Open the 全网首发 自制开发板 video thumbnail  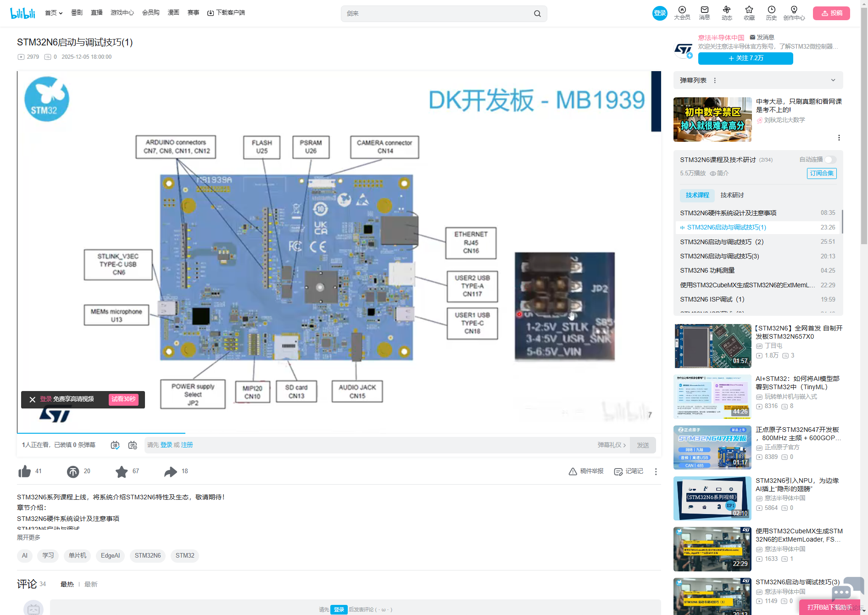coord(712,346)
